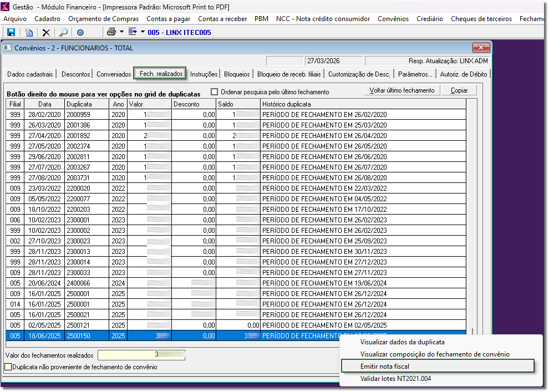Click the blue power icon in toolbar
This screenshot has width=549, height=392.
click(x=80, y=33)
